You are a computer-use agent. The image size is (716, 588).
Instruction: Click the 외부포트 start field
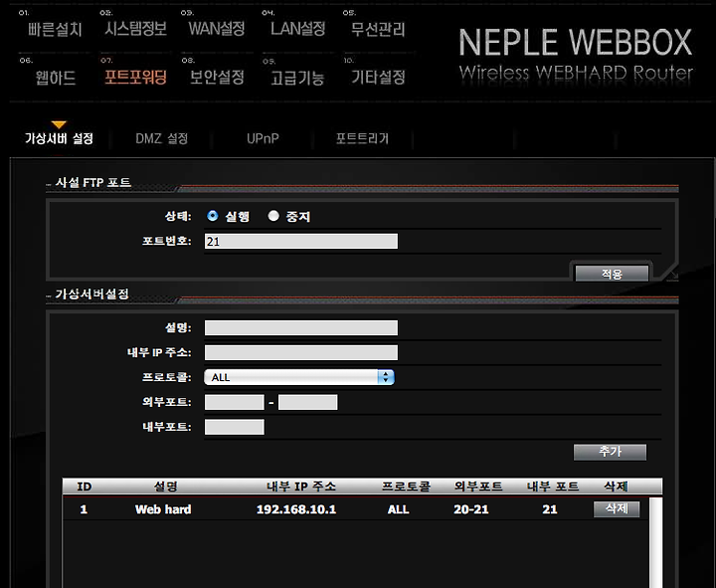(x=235, y=402)
